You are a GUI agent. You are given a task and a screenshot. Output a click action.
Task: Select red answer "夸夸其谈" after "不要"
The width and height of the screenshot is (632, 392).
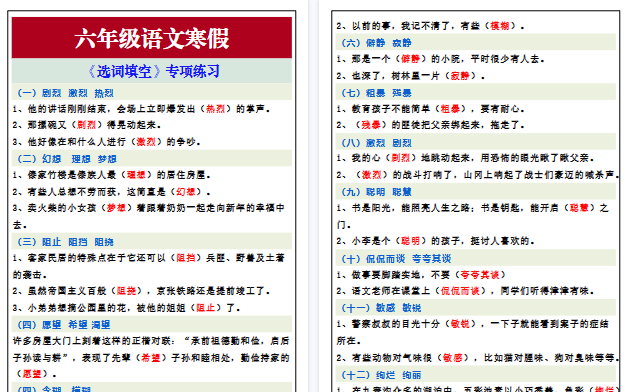pos(480,275)
